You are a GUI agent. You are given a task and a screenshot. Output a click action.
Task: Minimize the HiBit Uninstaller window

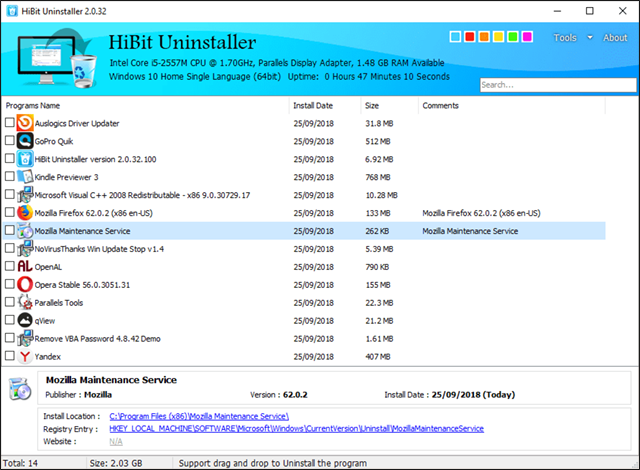coord(557,11)
